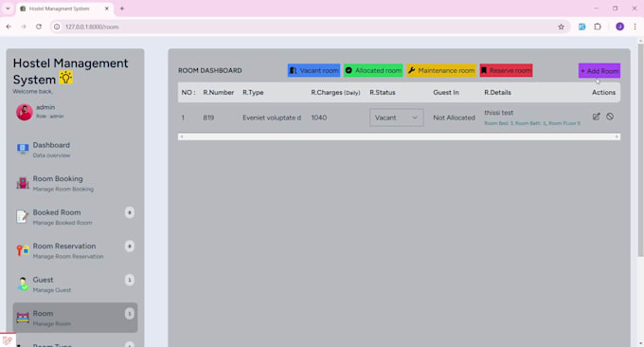
Task: Click the R.Status column header
Action: pyautogui.click(x=383, y=93)
